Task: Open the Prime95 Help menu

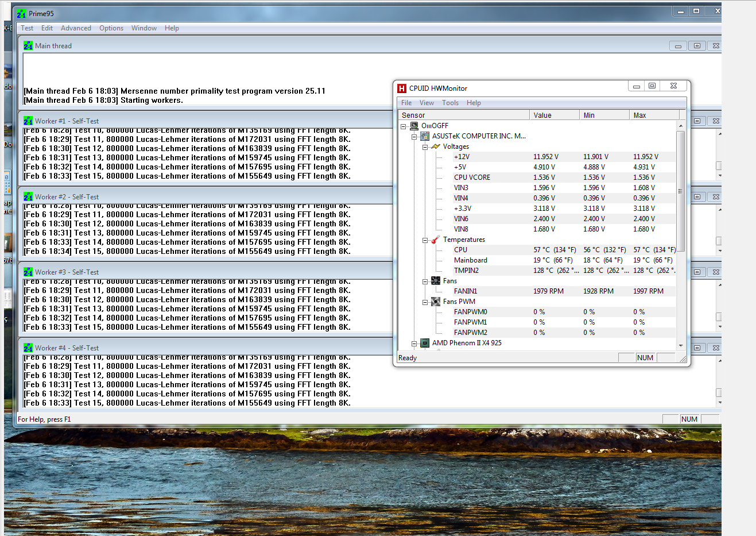Action: click(x=172, y=28)
